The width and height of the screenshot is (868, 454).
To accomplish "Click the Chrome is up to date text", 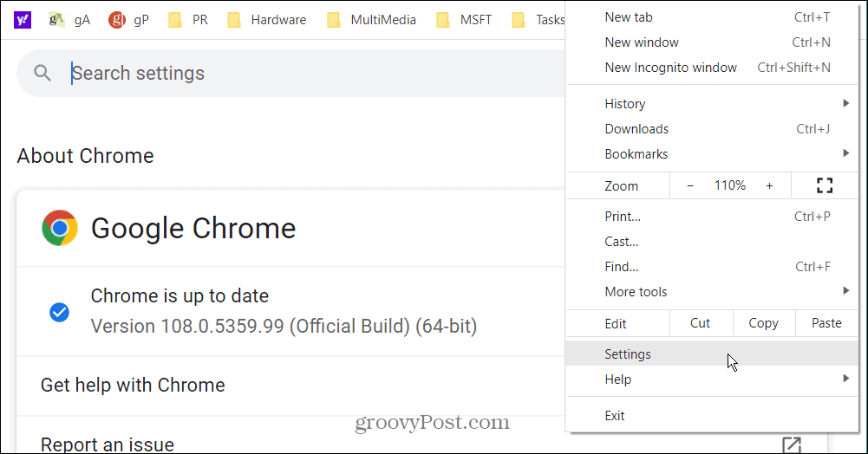I will click(179, 295).
